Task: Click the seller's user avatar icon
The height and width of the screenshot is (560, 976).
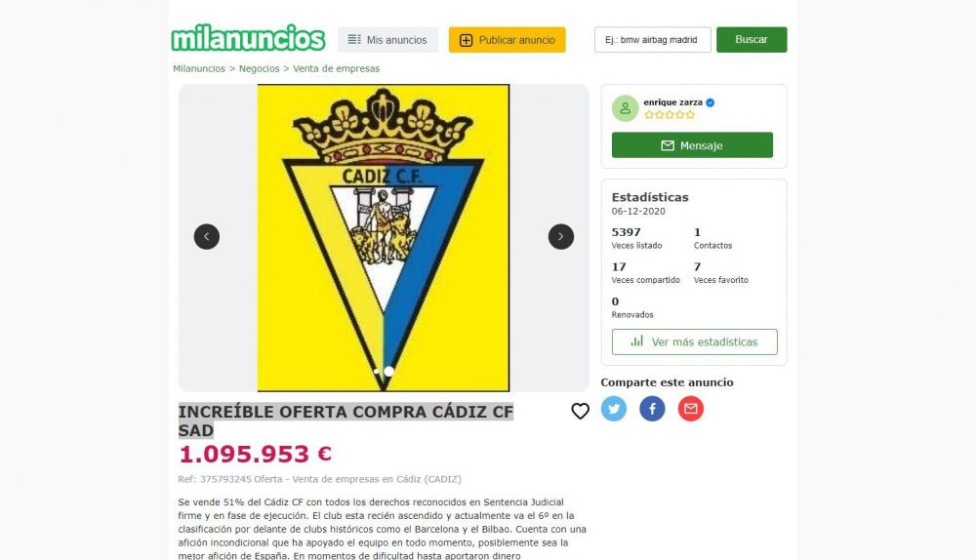Action: click(x=625, y=108)
